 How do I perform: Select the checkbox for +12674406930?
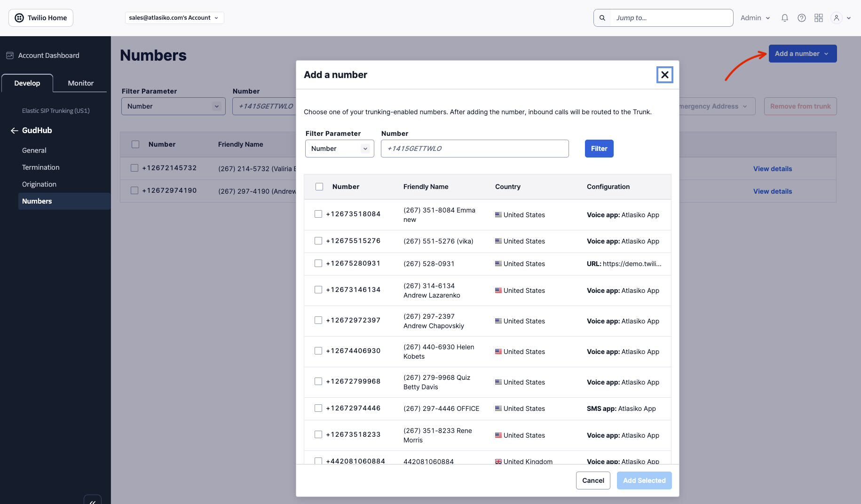tap(318, 351)
